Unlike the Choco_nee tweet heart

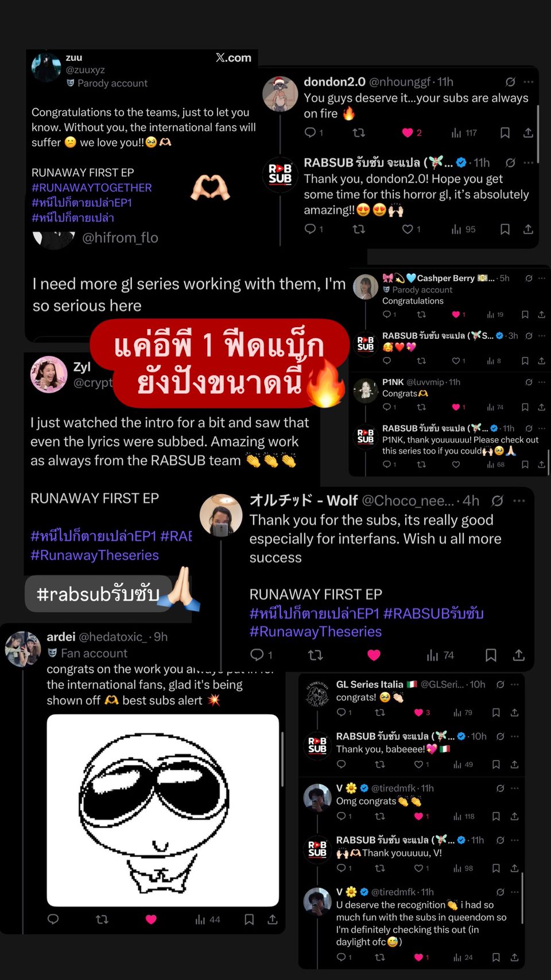374,655
